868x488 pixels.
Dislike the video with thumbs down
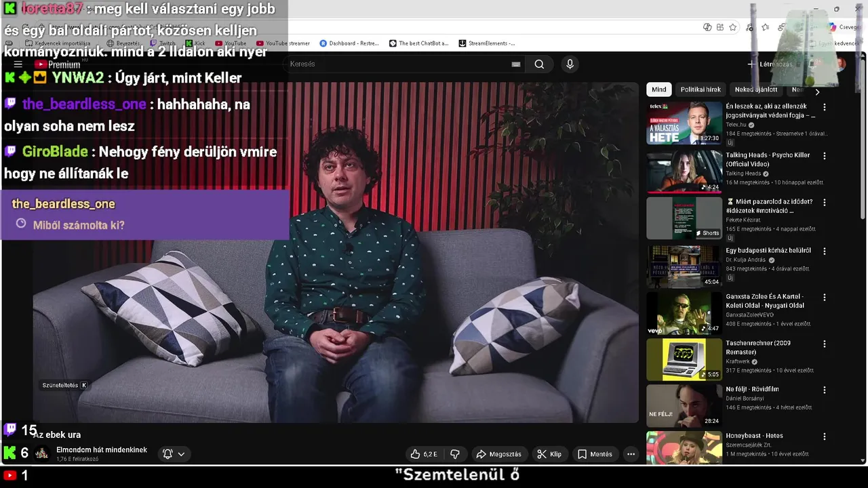[x=455, y=454]
